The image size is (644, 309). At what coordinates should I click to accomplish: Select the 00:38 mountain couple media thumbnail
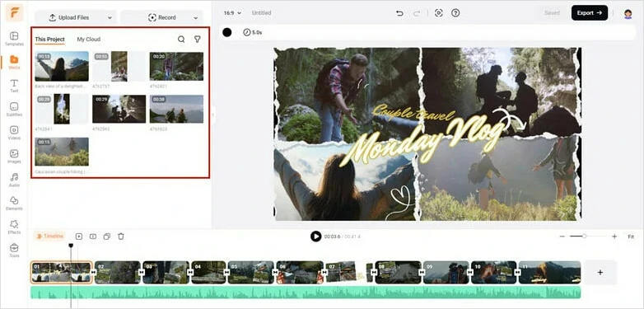tap(176, 109)
